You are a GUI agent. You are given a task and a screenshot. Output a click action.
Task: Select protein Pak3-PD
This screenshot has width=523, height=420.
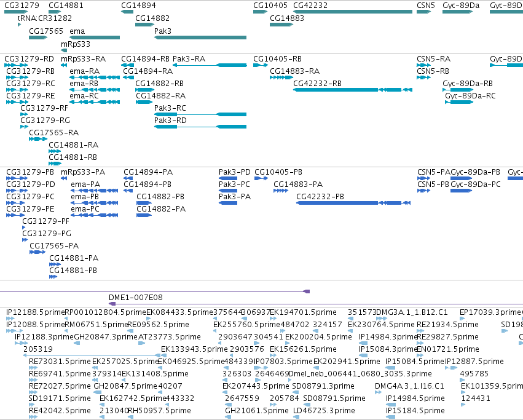point(235,172)
